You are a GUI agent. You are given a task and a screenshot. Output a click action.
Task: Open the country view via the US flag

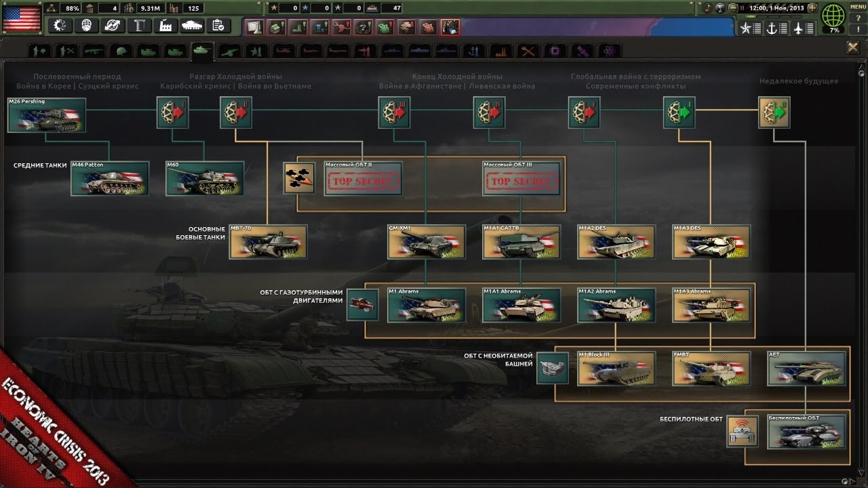(22, 18)
